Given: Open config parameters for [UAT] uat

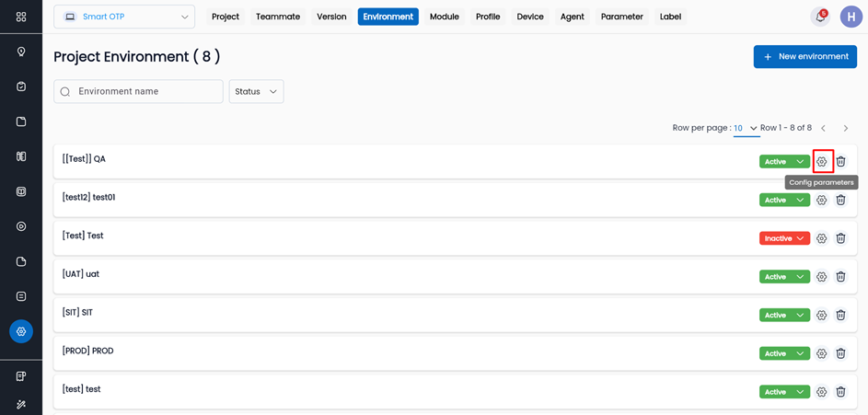Looking at the screenshot, I should pyautogui.click(x=822, y=277).
